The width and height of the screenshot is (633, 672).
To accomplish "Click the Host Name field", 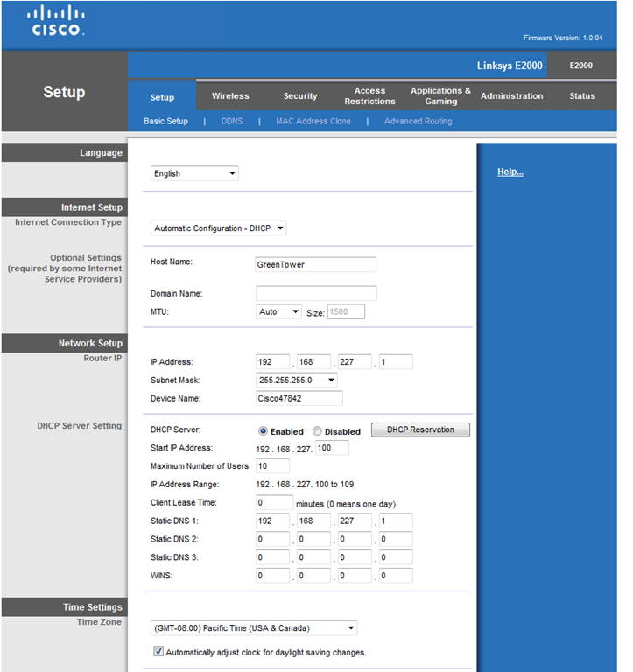I will pyautogui.click(x=316, y=264).
